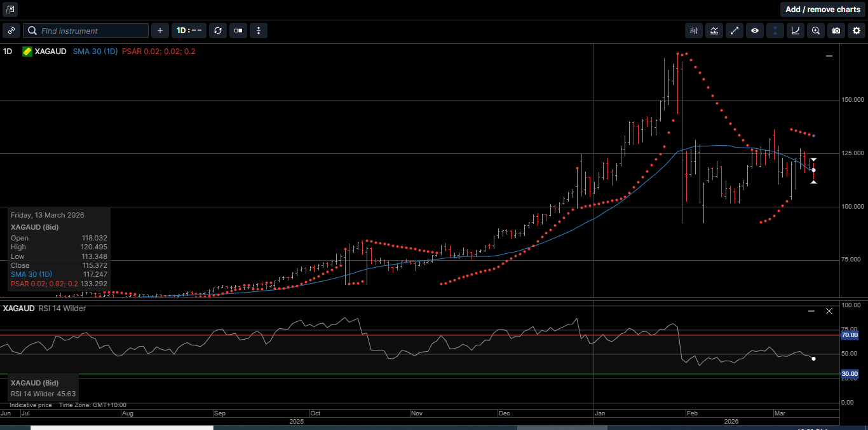Viewport: 868px width, 430px height.
Task: Select the chart link icon
Action: pyautogui.click(x=11, y=31)
